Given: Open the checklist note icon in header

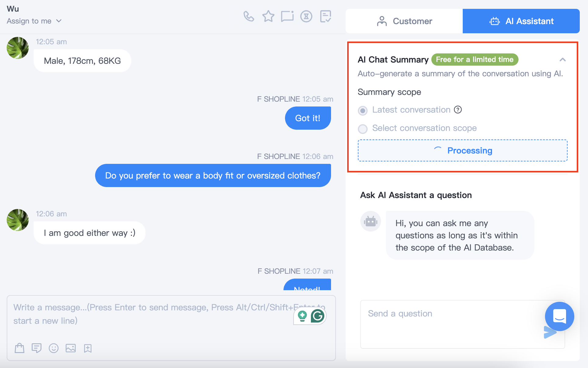Looking at the screenshot, I should (326, 16).
